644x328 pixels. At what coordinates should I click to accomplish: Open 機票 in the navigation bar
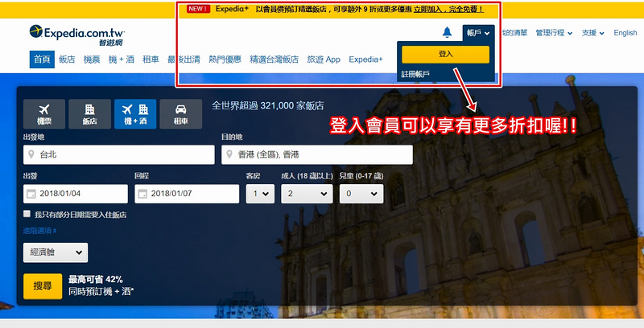92,59
